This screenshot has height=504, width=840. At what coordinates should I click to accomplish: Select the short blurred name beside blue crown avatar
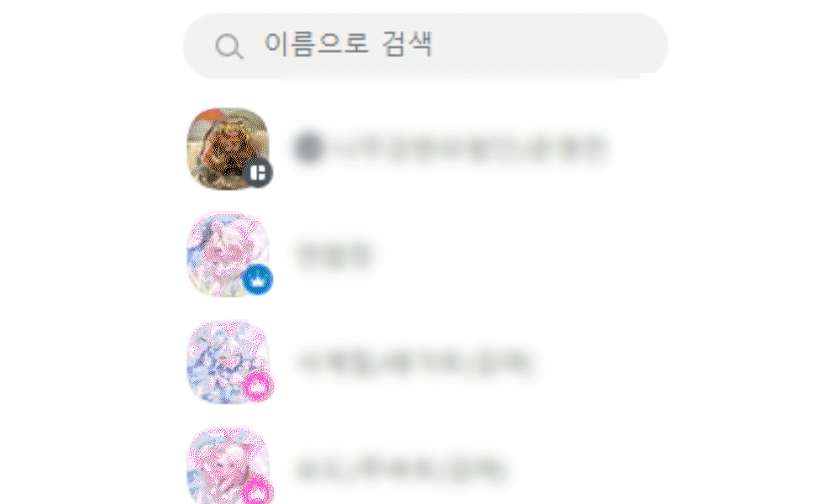point(334,255)
